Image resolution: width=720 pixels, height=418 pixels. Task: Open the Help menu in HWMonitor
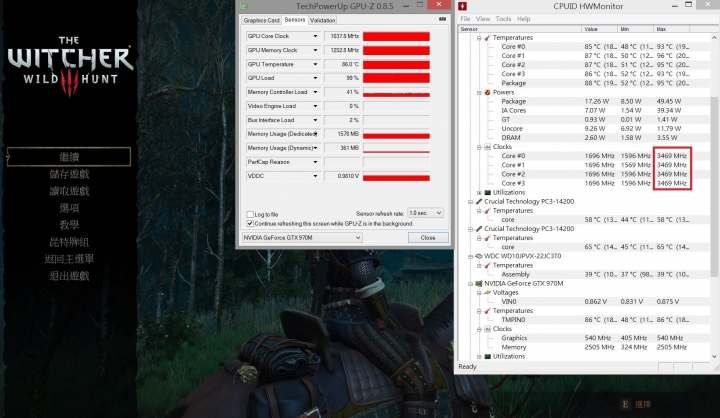tap(523, 19)
